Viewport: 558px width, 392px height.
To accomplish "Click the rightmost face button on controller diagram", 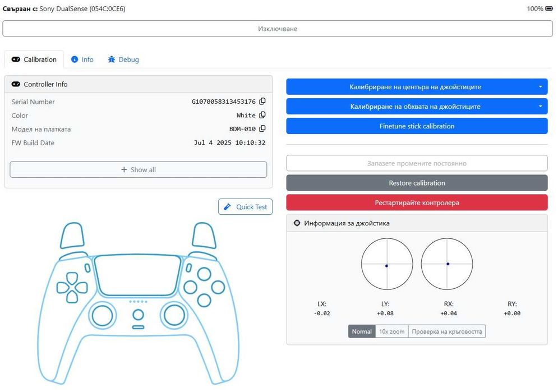I will coord(218,287).
